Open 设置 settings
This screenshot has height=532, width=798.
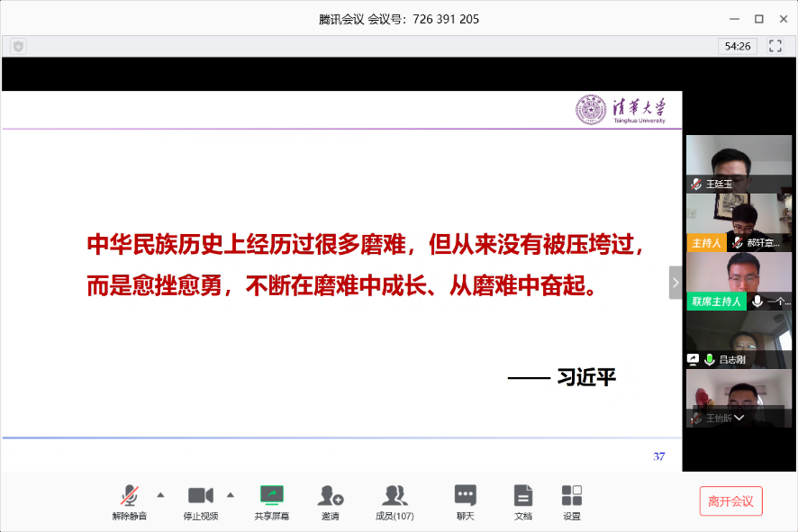coord(572,496)
